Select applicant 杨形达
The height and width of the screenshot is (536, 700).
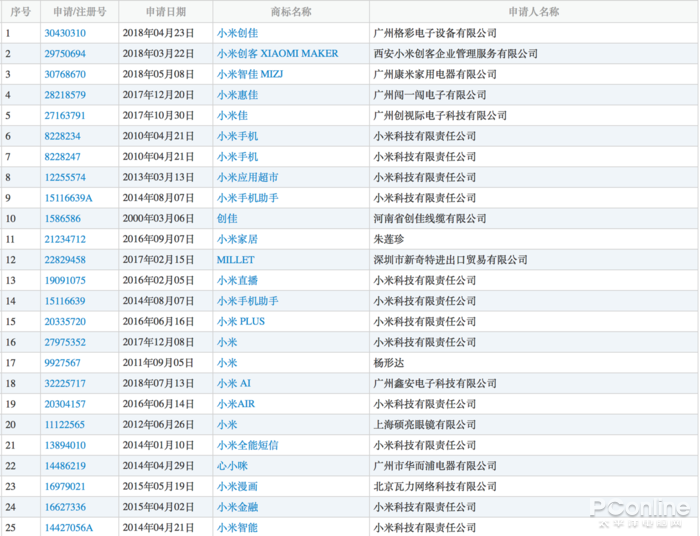(x=388, y=363)
